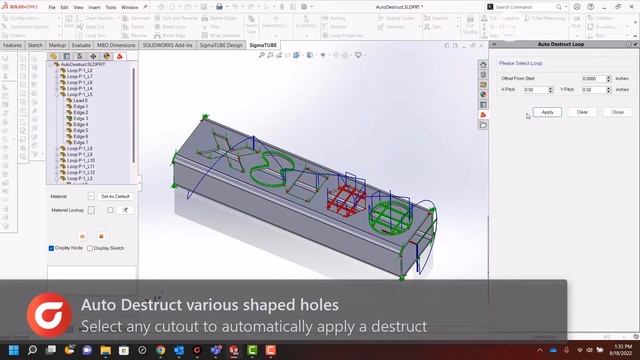Open Design Library icon in the task pane
Image resolution: width=640 pixels, height=360 pixels.
483,75
